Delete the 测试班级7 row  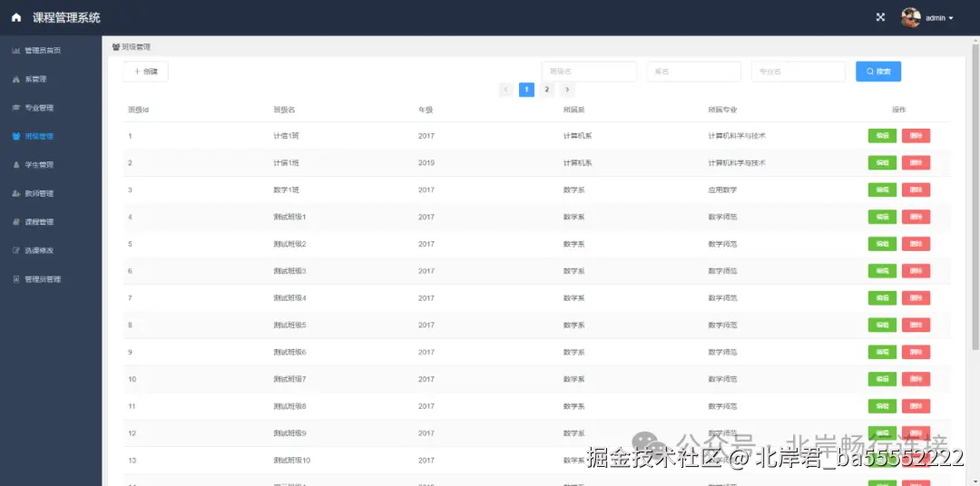coord(916,379)
